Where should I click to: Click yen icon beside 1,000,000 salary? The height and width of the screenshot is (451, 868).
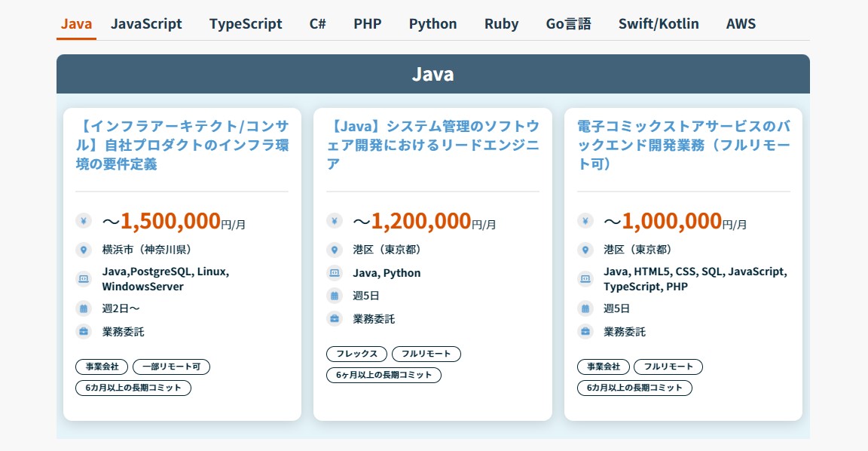[585, 221]
